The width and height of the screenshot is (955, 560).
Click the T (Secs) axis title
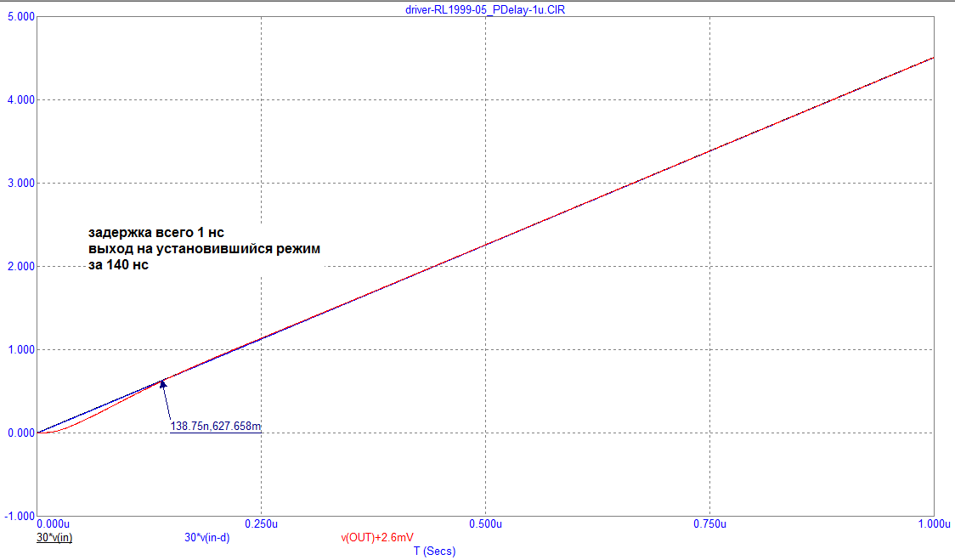click(x=434, y=551)
